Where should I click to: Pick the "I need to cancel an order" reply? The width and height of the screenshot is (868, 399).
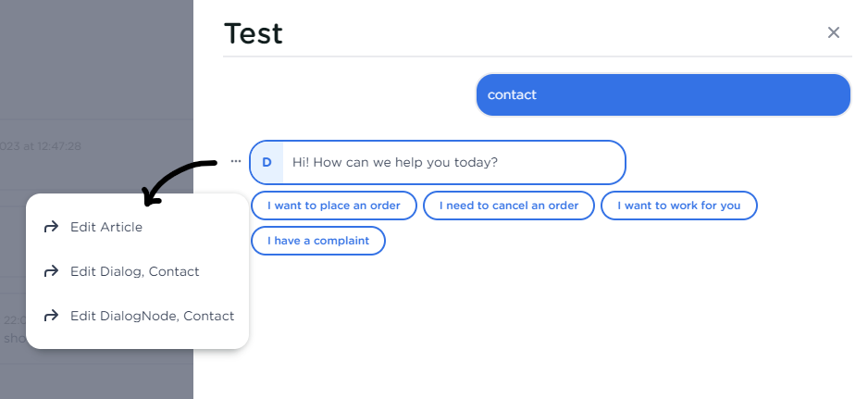pyautogui.click(x=508, y=206)
